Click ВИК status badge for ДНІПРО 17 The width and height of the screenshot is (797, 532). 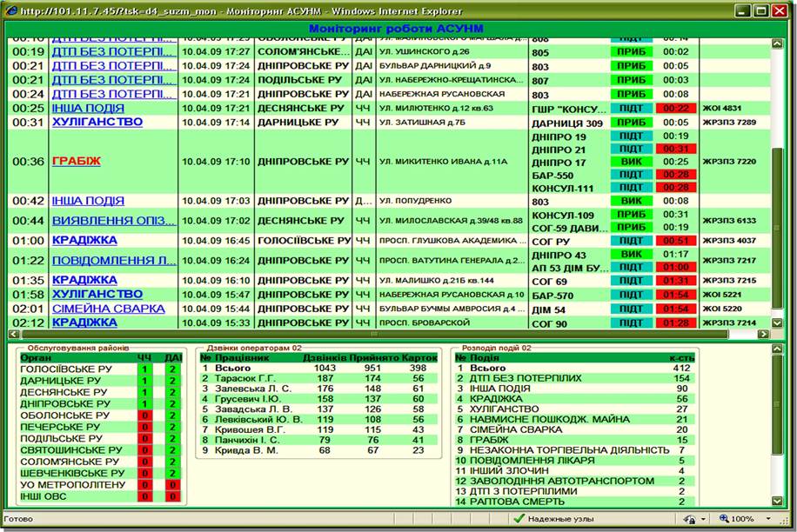631,162
